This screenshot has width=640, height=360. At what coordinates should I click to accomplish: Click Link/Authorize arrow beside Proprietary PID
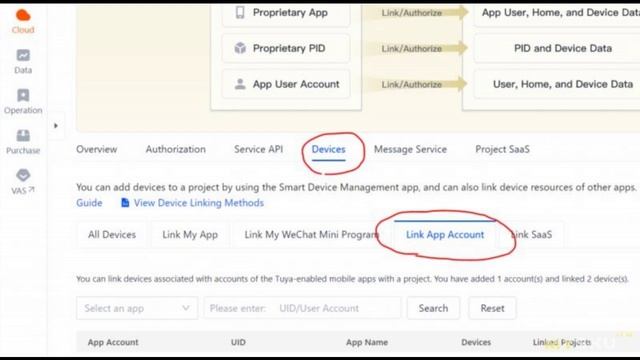point(416,48)
